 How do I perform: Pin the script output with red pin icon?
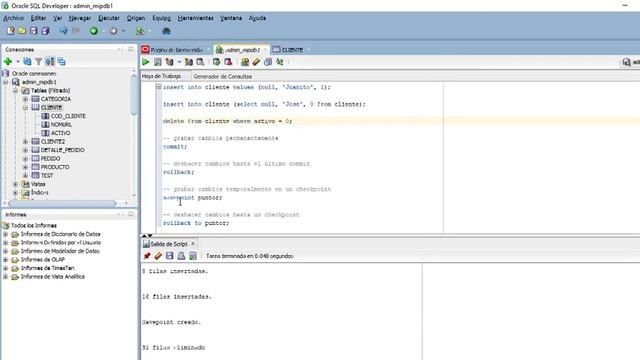(x=147, y=256)
